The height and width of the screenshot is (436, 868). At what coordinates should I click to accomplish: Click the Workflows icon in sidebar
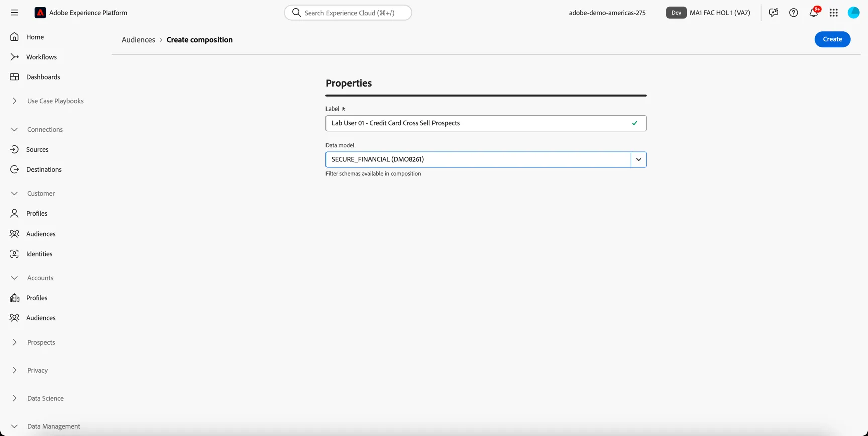click(14, 57)
